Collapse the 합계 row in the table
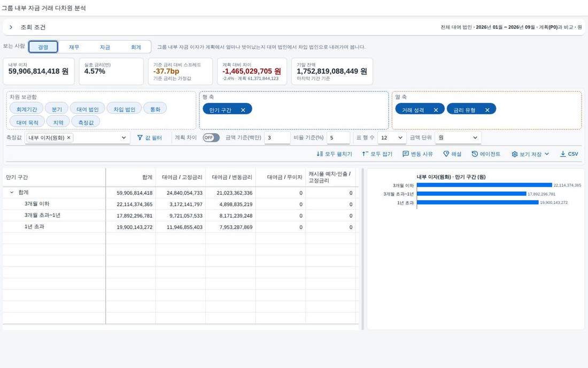 [12, 192]
